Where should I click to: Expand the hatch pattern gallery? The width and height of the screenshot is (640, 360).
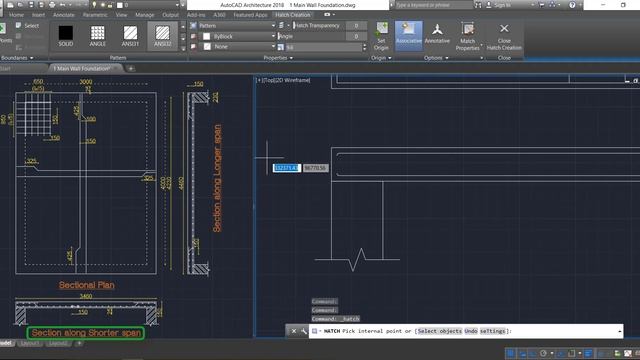point(183,48)
